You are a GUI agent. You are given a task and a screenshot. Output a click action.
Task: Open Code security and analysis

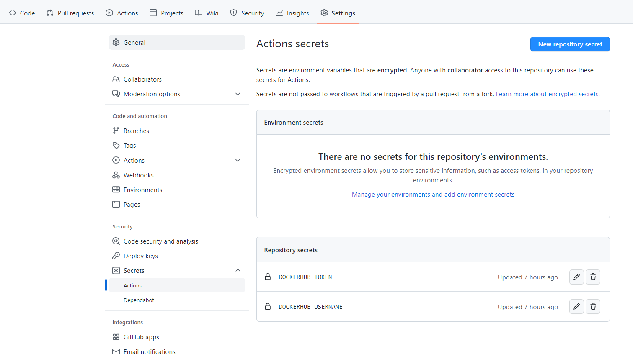click(177, 241)
